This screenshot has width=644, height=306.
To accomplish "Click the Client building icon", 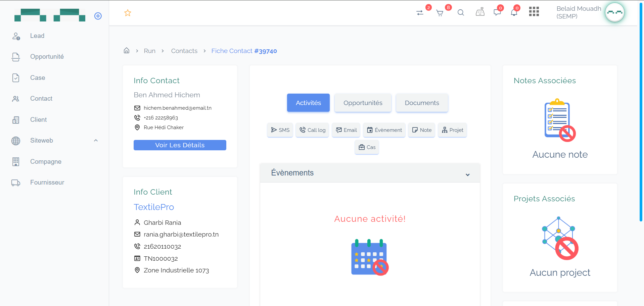I will point(16,120).
